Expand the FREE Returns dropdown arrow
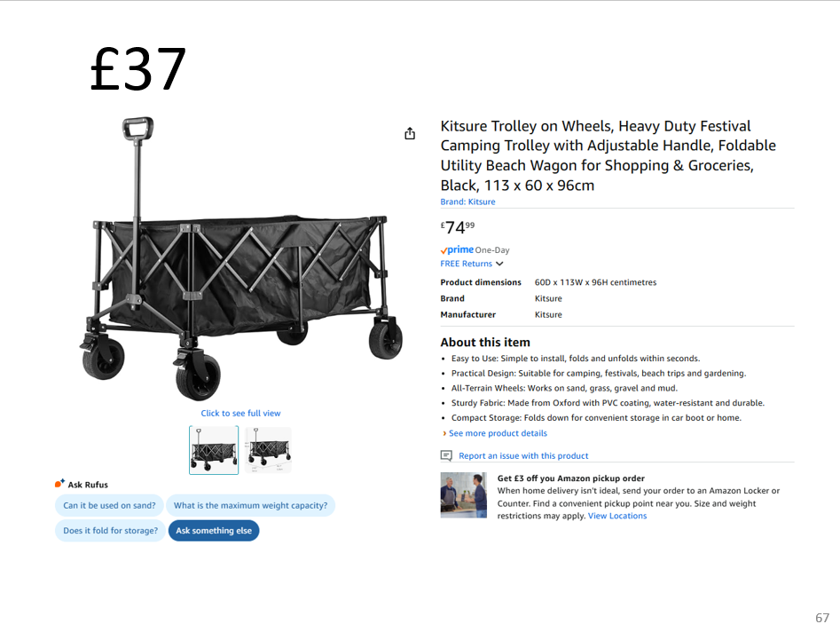 [x=499, y=264]
